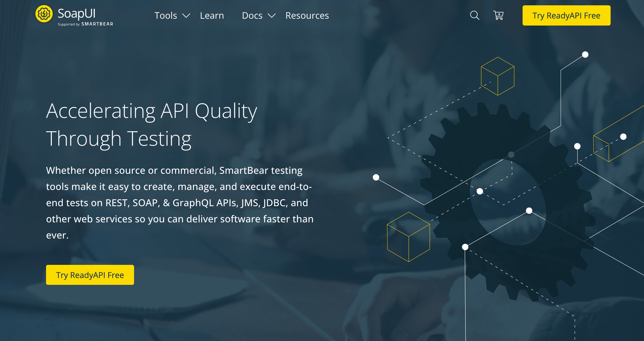Expand the Resources navigation menu
Screen dimensions: 644x341
(x=307, y=15)
